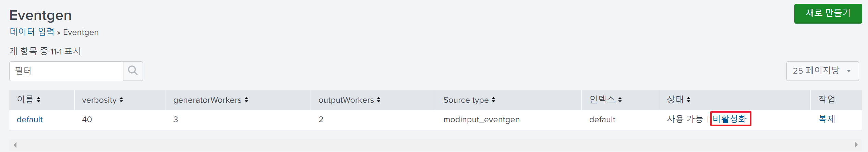Focus the 필터 text field

coord(66,71)
